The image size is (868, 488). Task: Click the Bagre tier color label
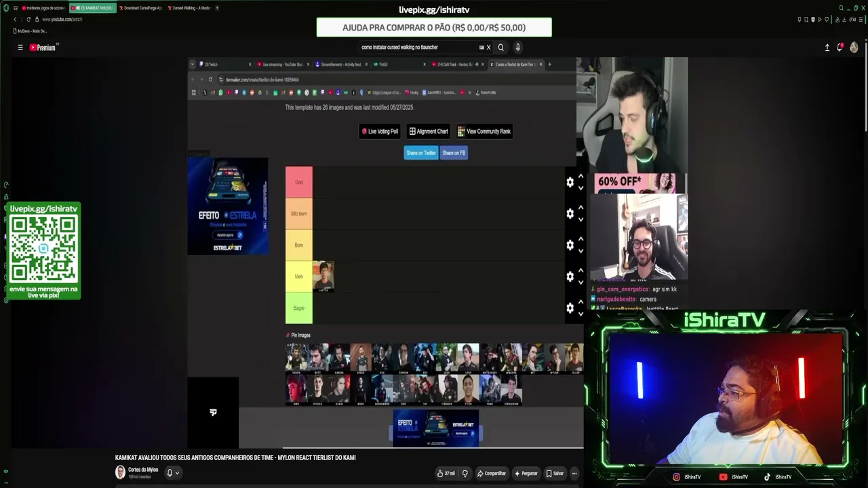tap(299, 308)
